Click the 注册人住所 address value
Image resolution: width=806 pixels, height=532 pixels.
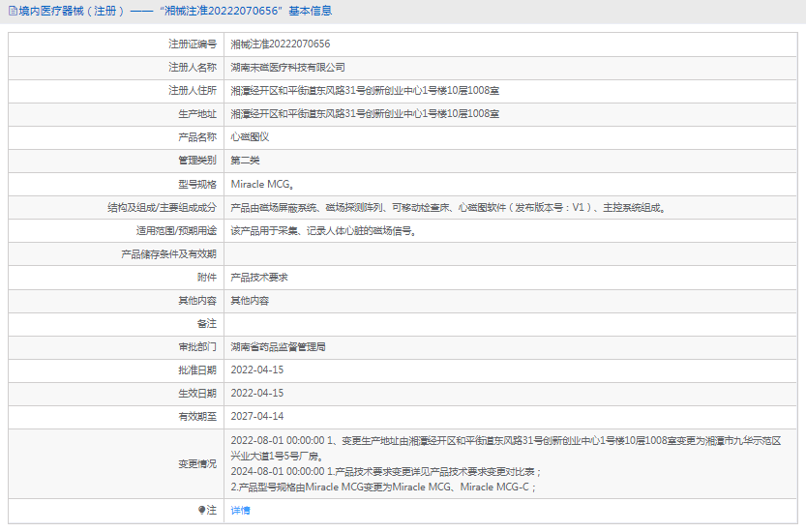365,91
